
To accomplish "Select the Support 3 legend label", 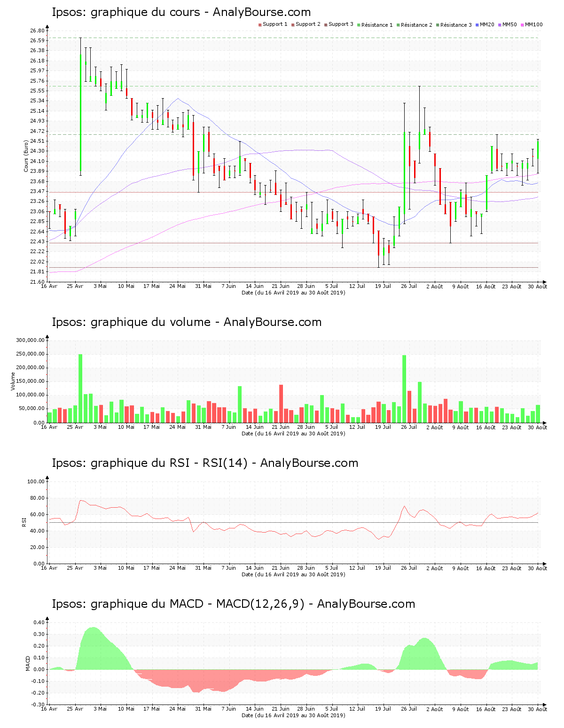I will 341,24.
